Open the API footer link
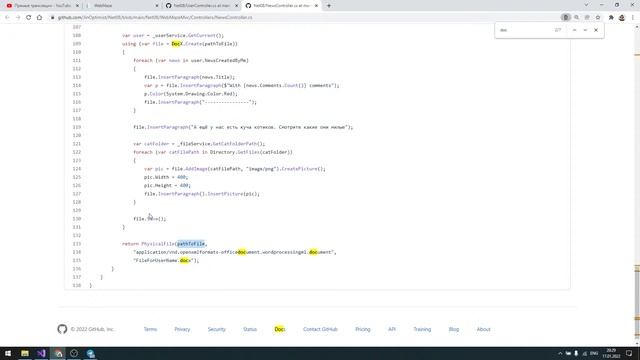Screen dimensions: 640x360 pos(392,329)
